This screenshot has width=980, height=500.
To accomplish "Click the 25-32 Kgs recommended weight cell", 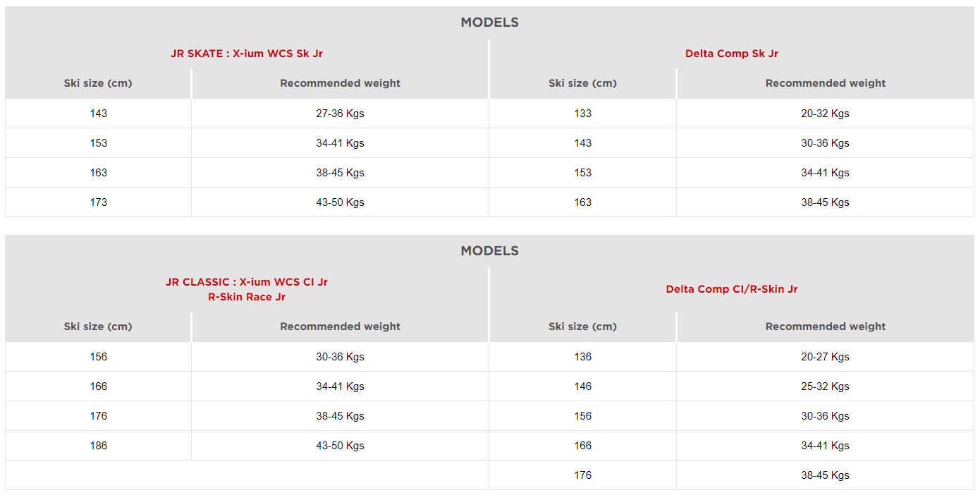I will tap(825, 386).
